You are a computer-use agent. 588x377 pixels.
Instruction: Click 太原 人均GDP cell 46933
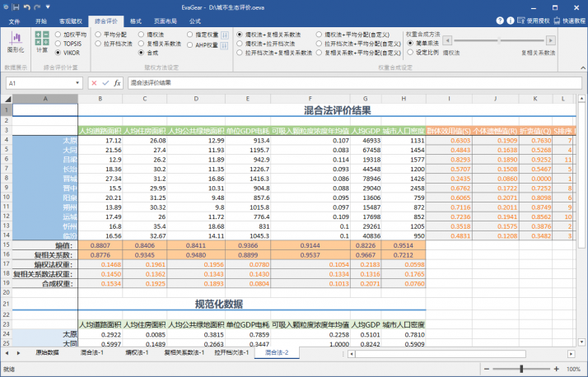click(366, 141)
